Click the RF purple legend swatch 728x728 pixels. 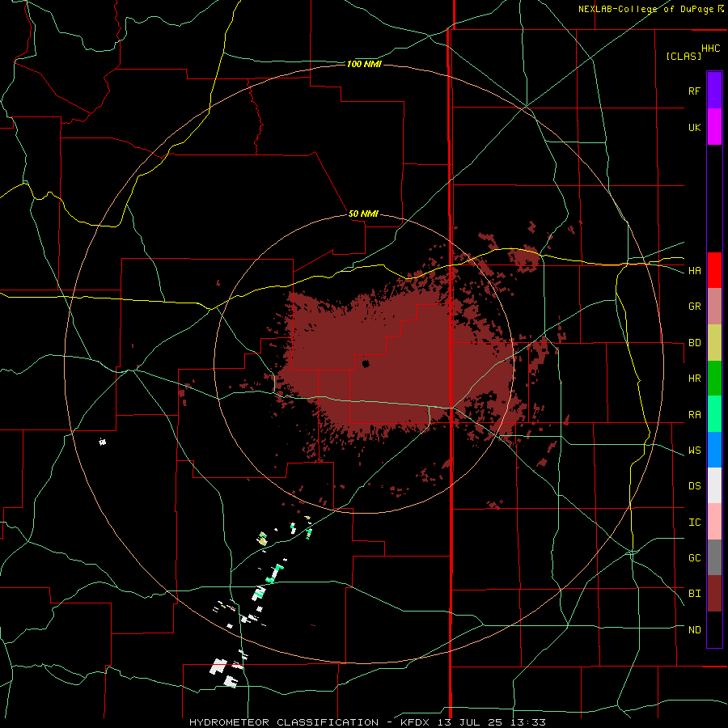click(x=714, y=91)
